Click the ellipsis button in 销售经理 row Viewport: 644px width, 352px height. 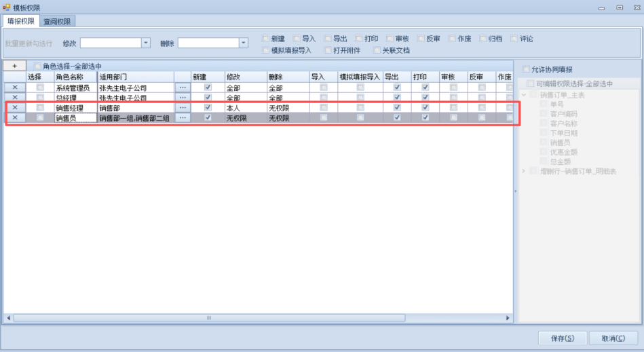tap(182, 108)
